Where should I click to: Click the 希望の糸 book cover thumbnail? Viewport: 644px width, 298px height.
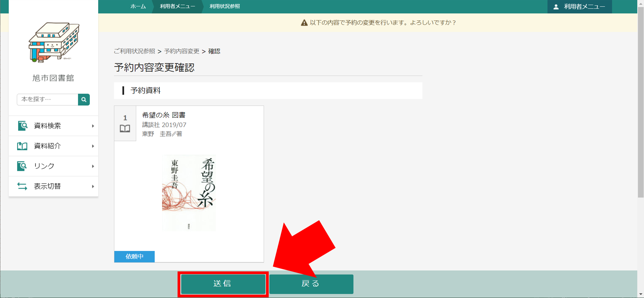(189, 193)
